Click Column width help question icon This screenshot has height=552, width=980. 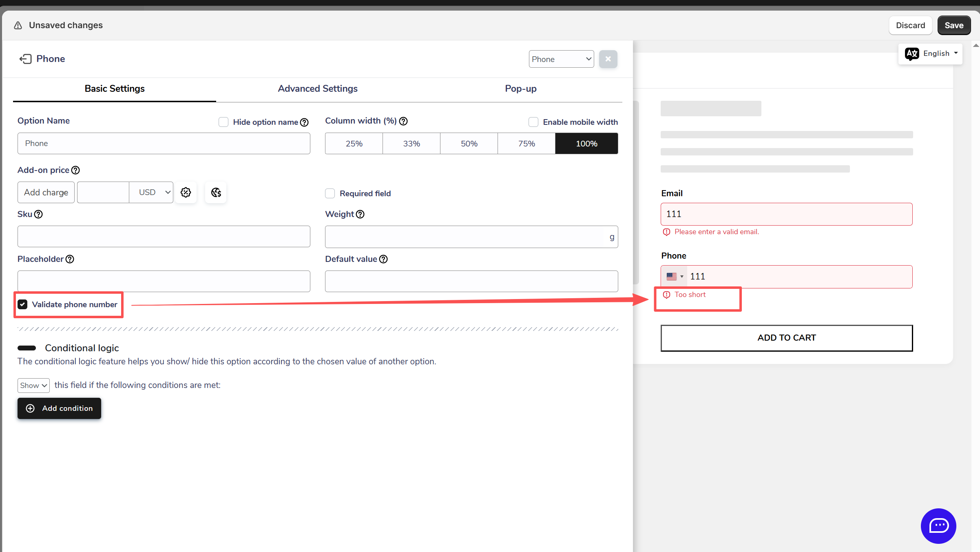[403, 121]
